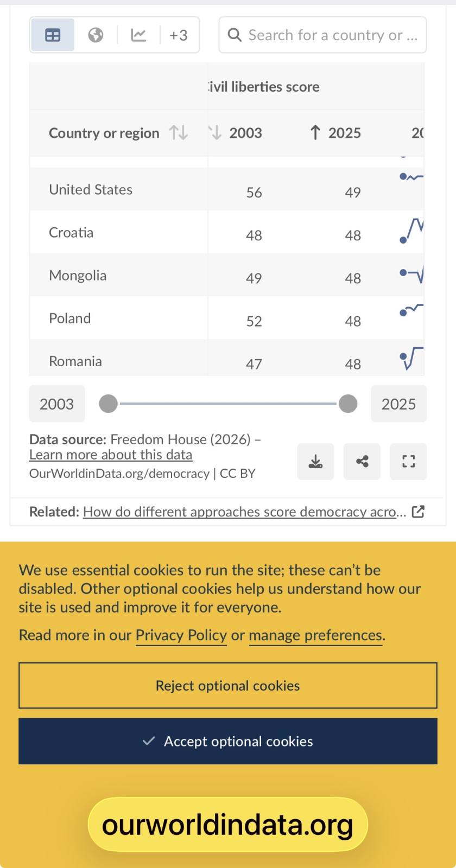Viewport: 456px width, 868px height.
Task: Open manage preferences for cookies
Action: [316, 635]
